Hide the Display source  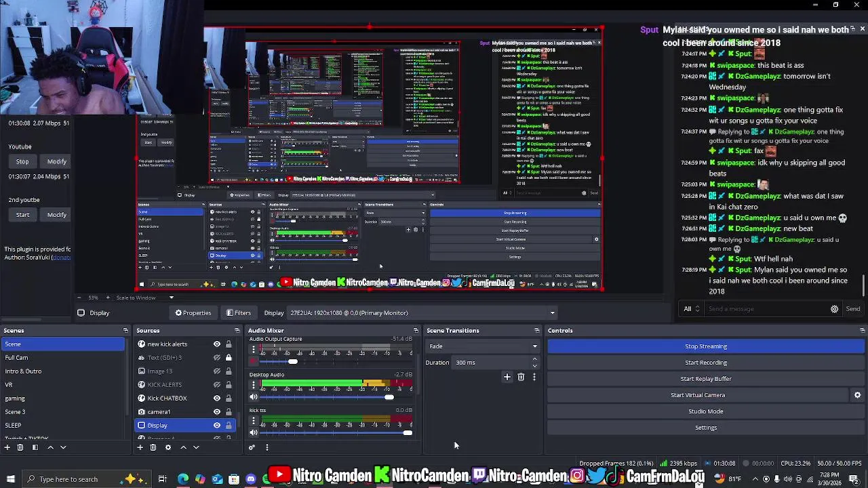point(217,426)
